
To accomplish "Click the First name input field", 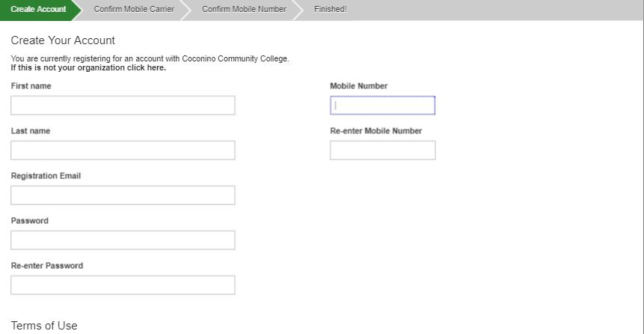I will pyautogui.click(x=123, y=106).
